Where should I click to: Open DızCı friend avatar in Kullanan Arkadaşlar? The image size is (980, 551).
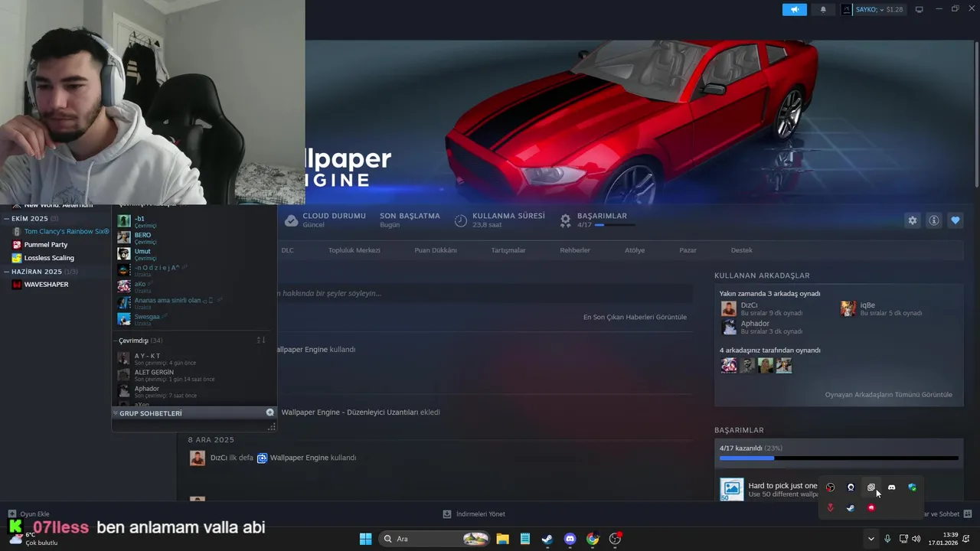728,308
